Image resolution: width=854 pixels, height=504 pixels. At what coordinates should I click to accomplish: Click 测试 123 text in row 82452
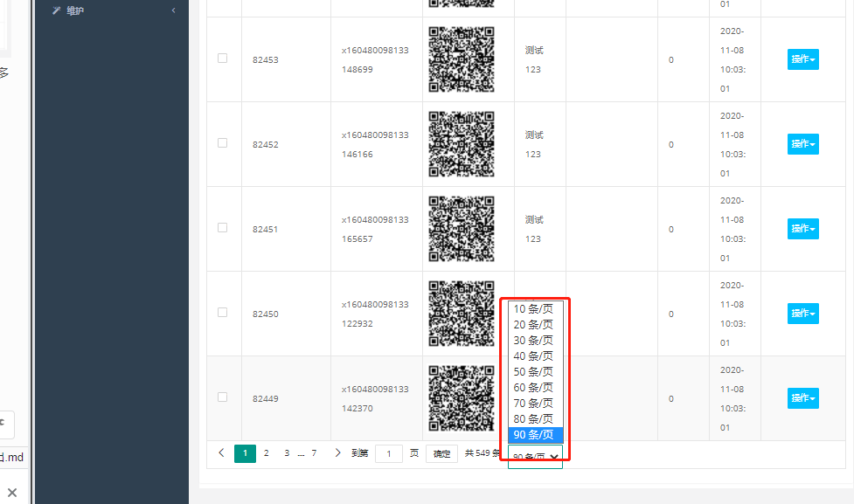[x=534, y=145]
